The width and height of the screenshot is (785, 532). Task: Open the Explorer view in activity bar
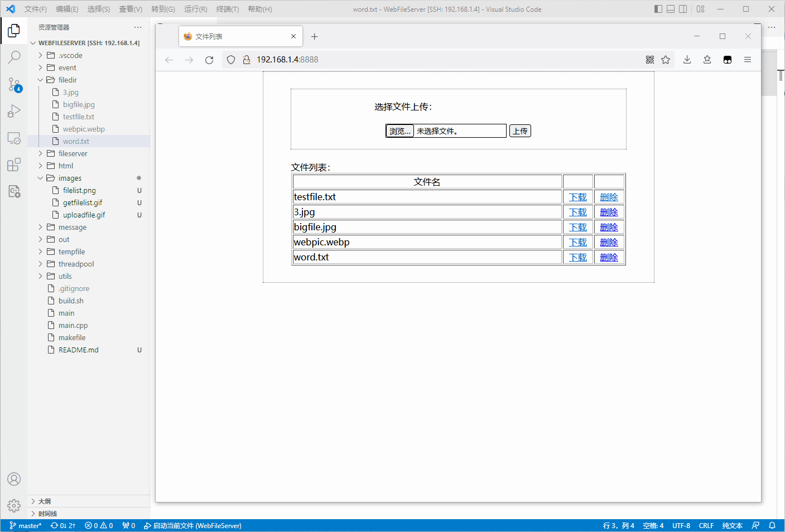[14, 31]
